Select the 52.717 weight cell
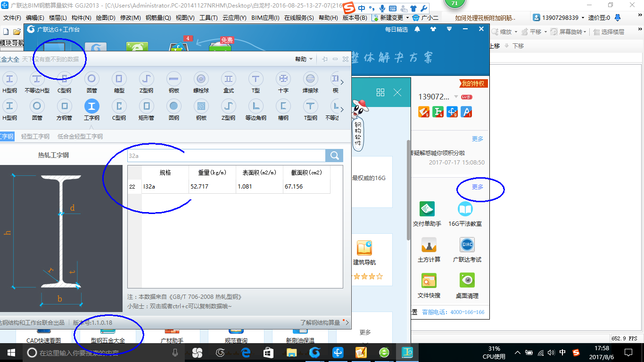The height and width of the screenshot is (362, 644). point(212,187)
